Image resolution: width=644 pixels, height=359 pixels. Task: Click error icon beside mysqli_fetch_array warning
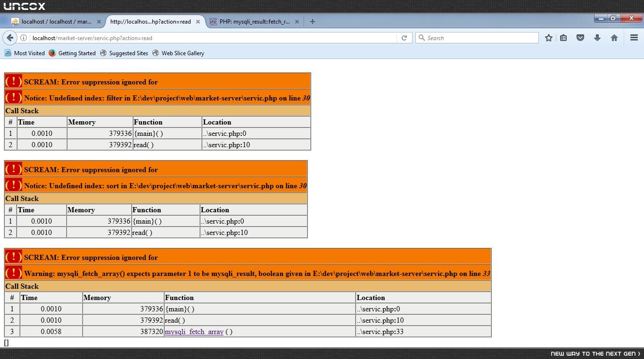(14, 273)
